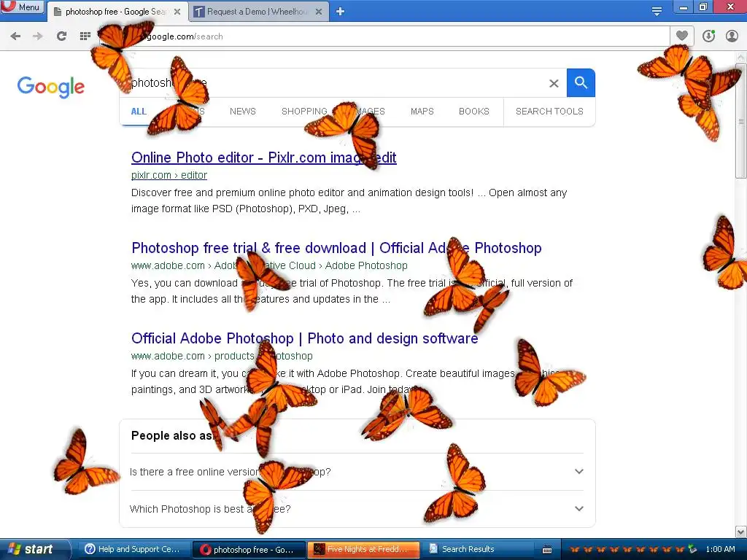
Task: Go forward with the forward arrow
Action: 38,36
